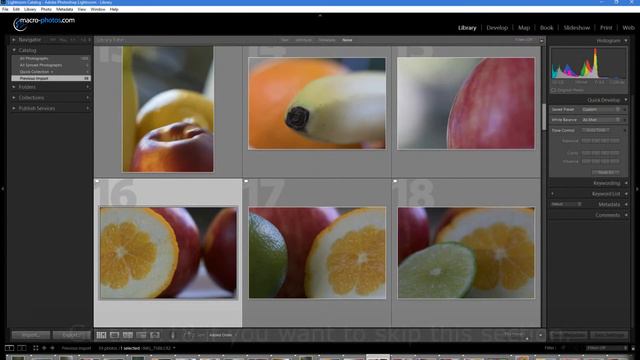
Task: Select the Painter spray can tool
Action: (x=173, y=335)
